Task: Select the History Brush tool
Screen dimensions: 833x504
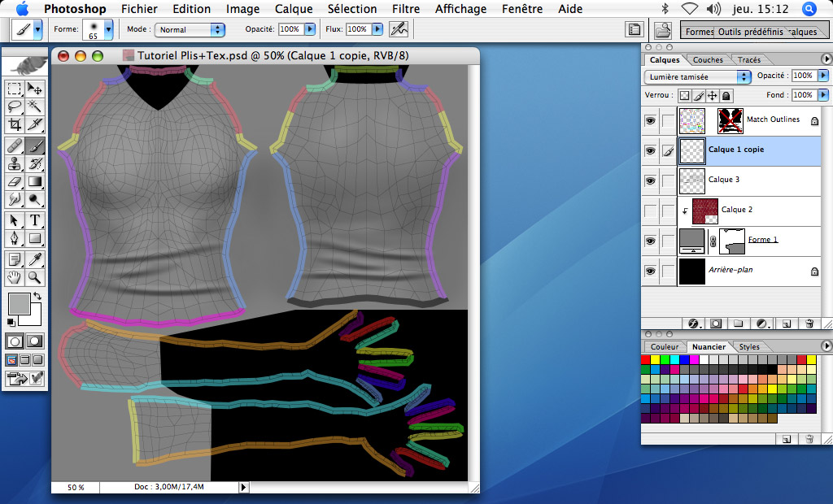Action: pos(34,163)
